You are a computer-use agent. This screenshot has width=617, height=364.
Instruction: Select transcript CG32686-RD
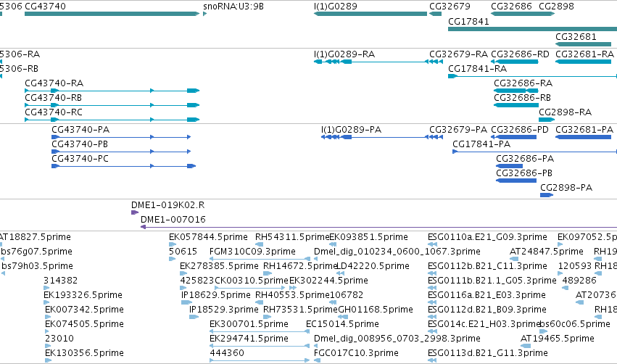tap(515, 62)
